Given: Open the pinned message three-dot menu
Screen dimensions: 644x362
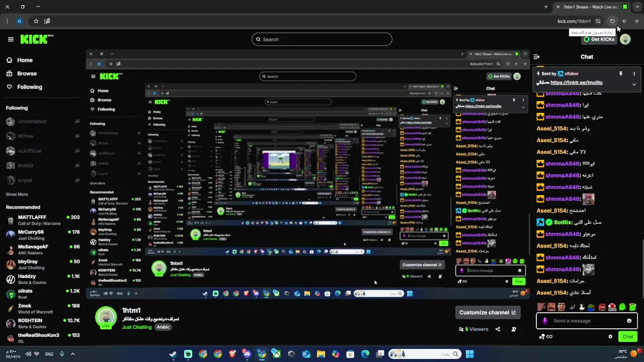Looking at the screenshot, I should [x=634, y=73].
